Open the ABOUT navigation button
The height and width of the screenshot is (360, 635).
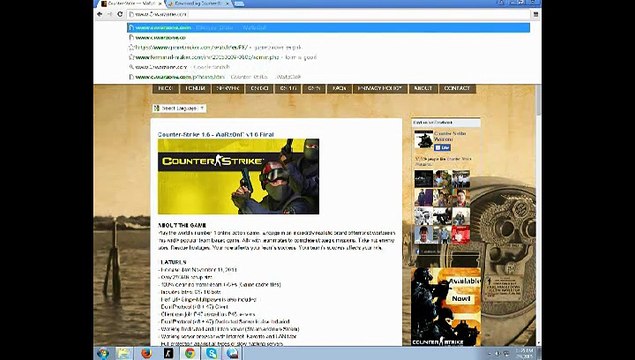click(423, 89)
